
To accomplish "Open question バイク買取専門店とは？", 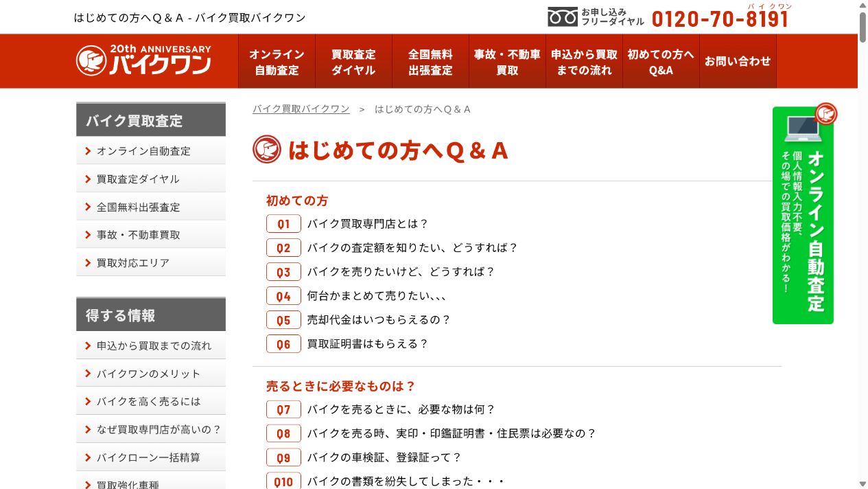I will (x=368, y=224).
